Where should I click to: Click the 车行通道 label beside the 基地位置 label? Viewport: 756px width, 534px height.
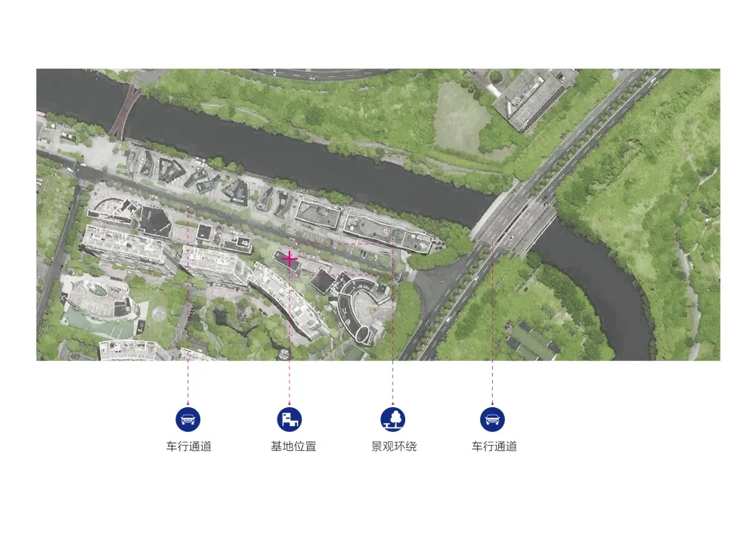[x=189, y=446]
